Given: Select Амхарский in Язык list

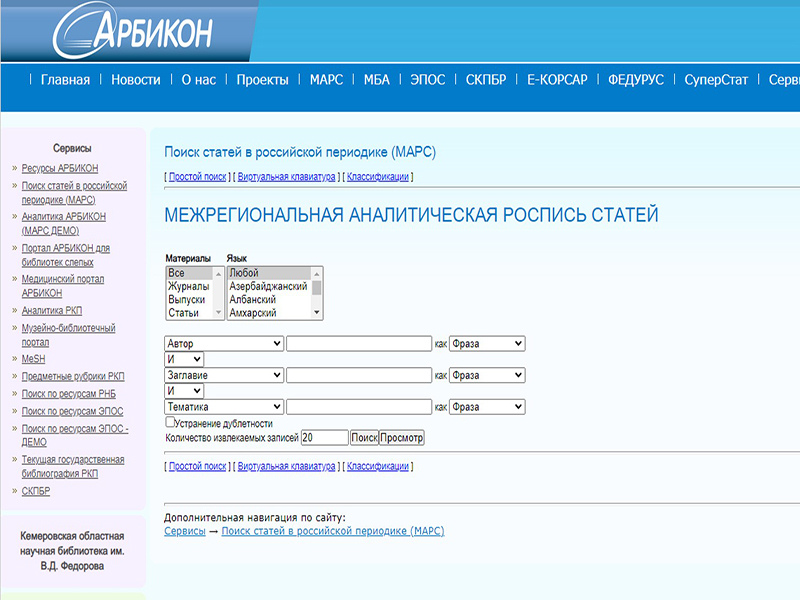Looking at the screenshot, I should 269,313.
